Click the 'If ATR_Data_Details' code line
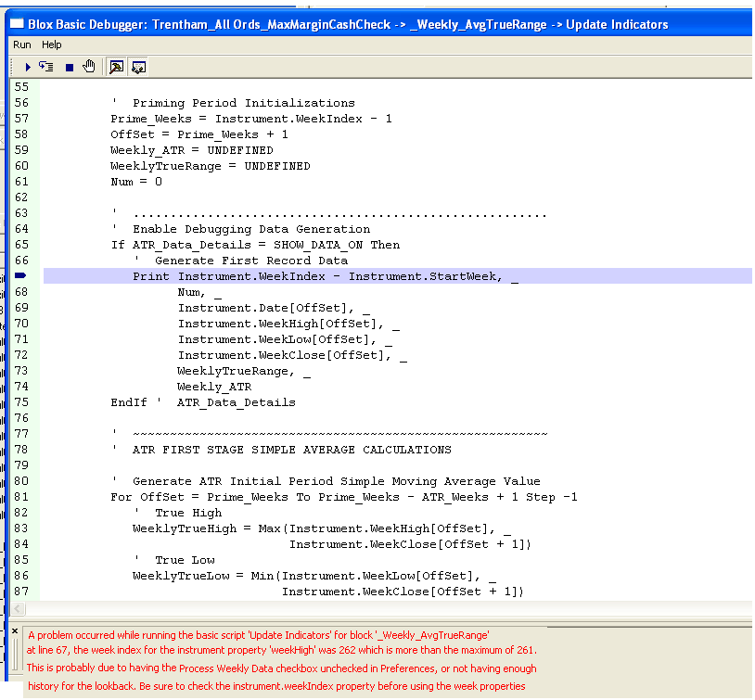The width and height of the screenshot is (755, 700). [x=255, y=245]
